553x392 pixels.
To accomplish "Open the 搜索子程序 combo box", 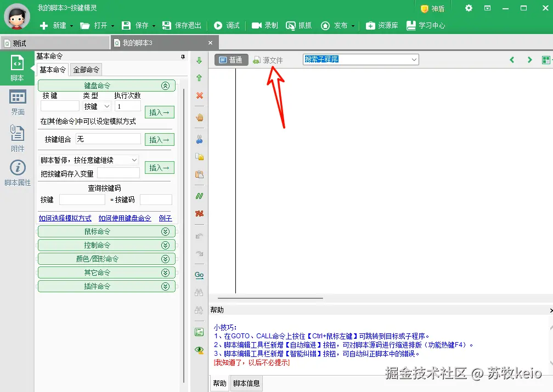I will pos(361,60).
